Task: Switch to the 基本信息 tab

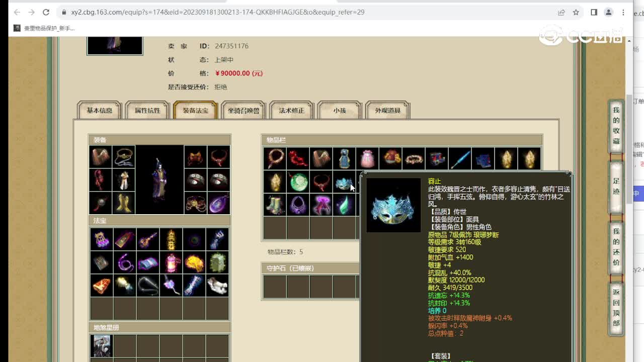Action: pyautogui.click(x=100, y=110)
